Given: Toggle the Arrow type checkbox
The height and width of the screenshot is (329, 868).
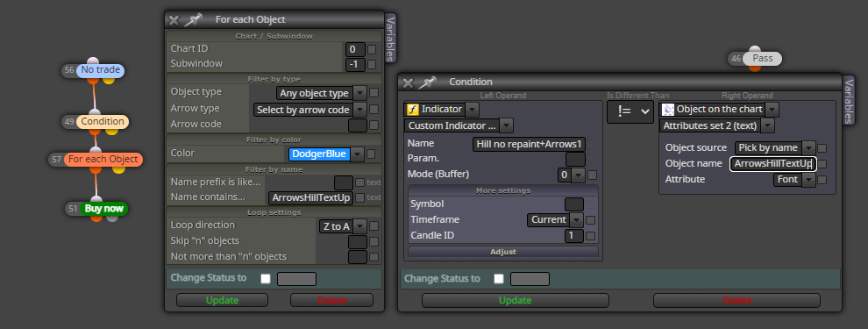Looking at the screenshot, I should click(x=374, y=110).
